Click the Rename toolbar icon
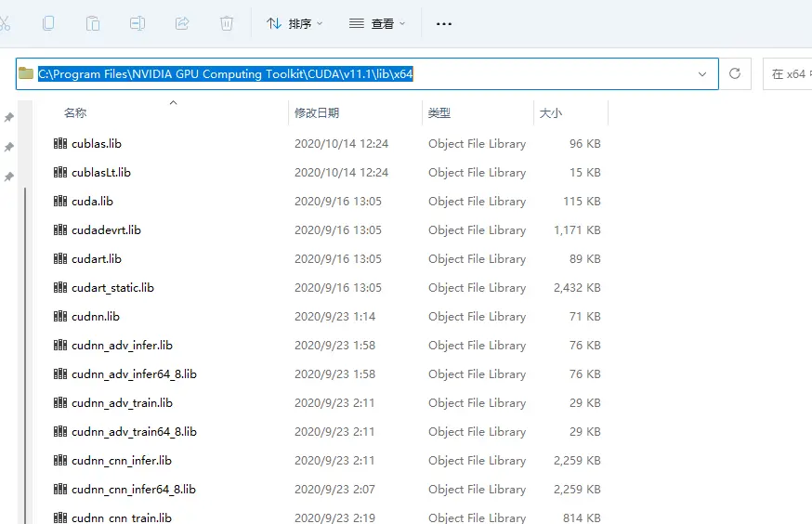 (138, 23)
